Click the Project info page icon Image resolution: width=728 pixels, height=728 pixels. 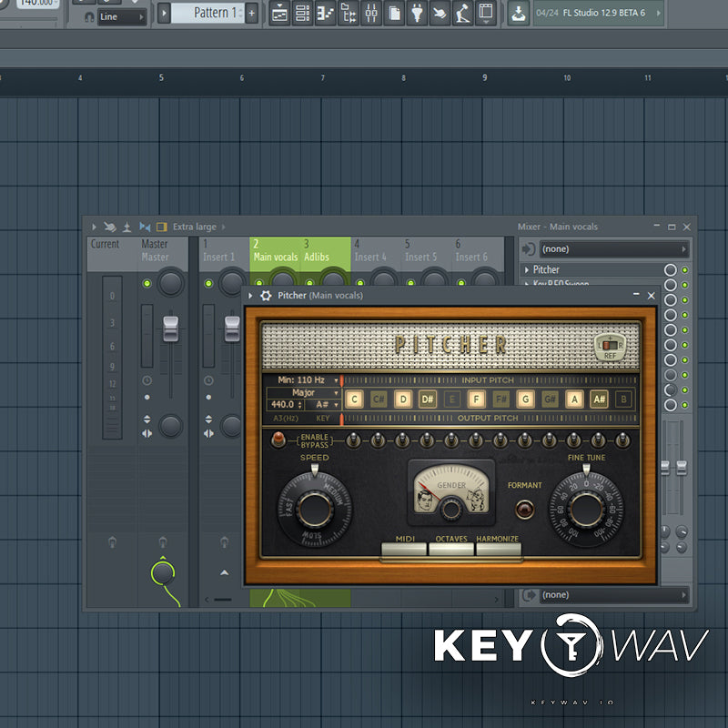click(x=394, y=13)
